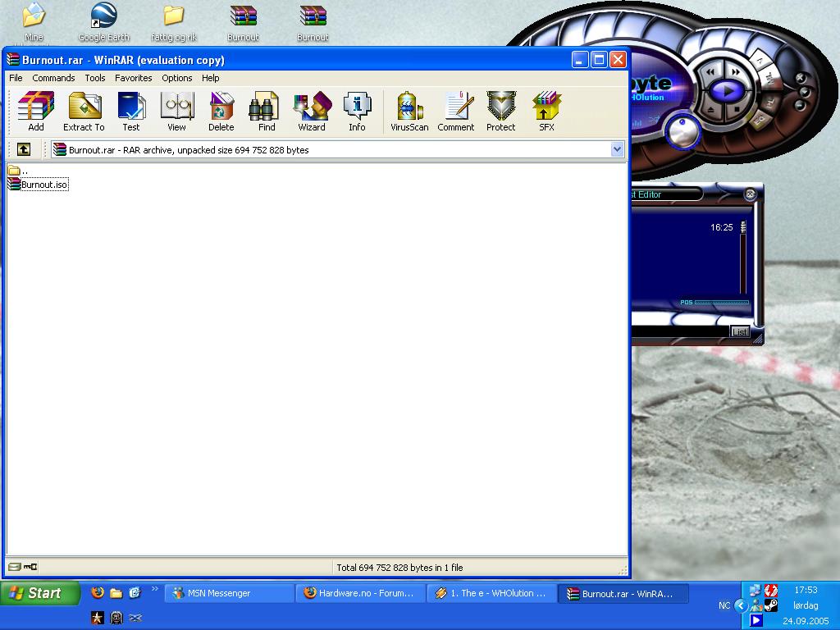840x630 pixels.
Task: Click next track on media player
Action: pyautogui.click(x=736, y=71)
